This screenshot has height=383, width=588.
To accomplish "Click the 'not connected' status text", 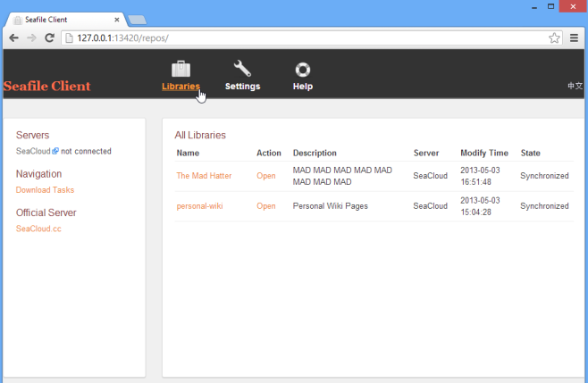I will coord(87,151).
